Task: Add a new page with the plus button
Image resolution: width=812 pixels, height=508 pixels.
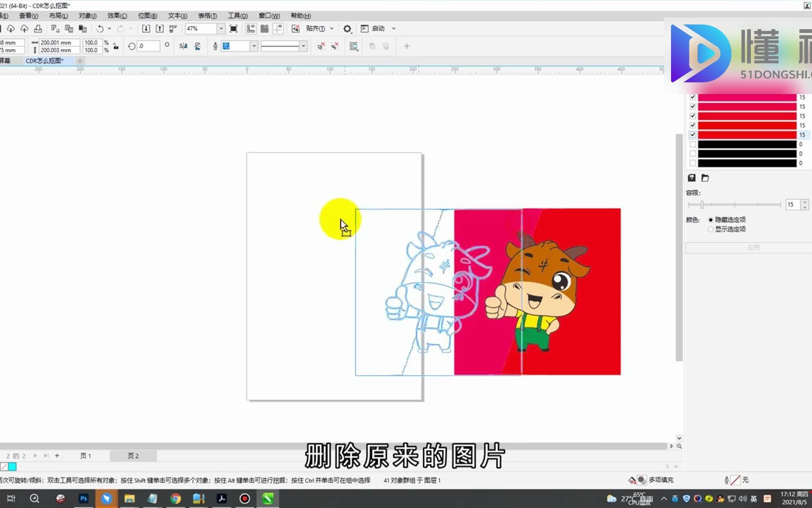Action: click(x=56, y=455)
